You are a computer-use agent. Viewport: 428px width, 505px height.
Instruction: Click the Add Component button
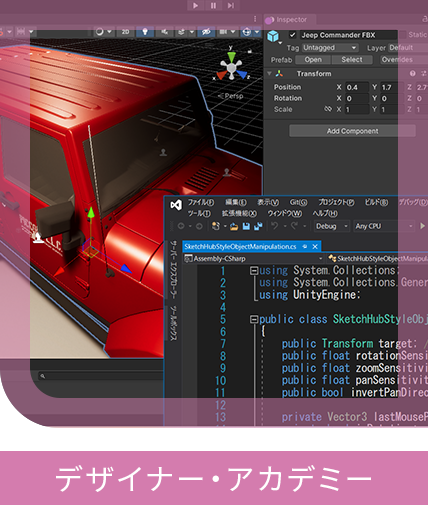pyautogui.click(x=352, y=131)
